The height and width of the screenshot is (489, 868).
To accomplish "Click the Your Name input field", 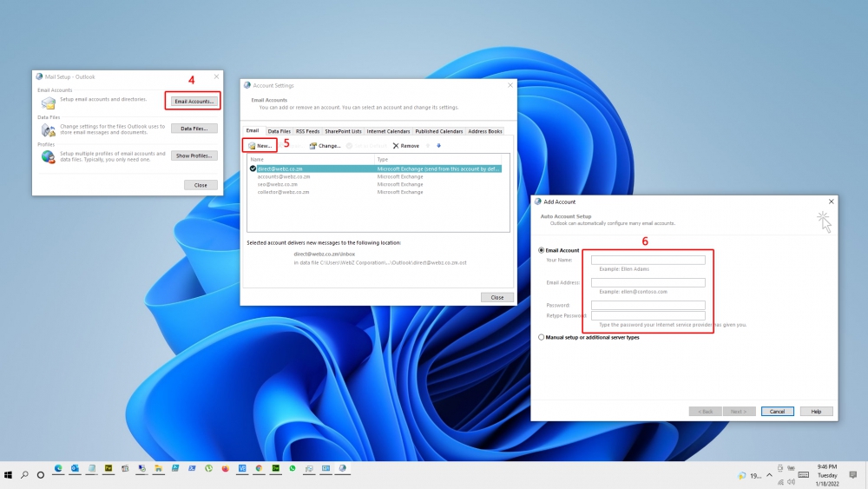I will pyautogui.click(x=648, y=260).
